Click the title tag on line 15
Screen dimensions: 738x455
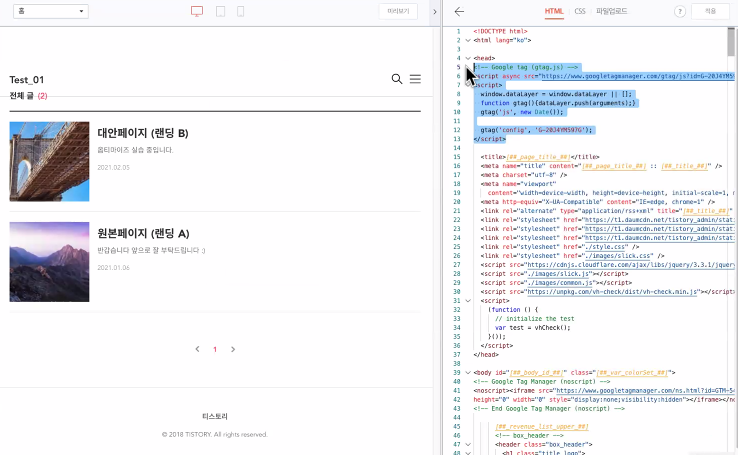coord(540,157)
